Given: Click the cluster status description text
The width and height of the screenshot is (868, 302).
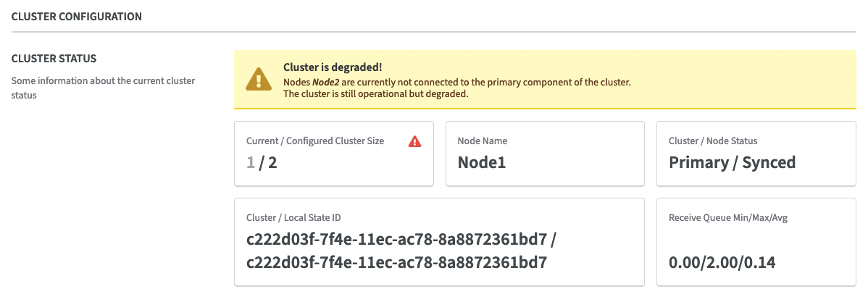Looking at the screenshot, I should tap(103, 88).
